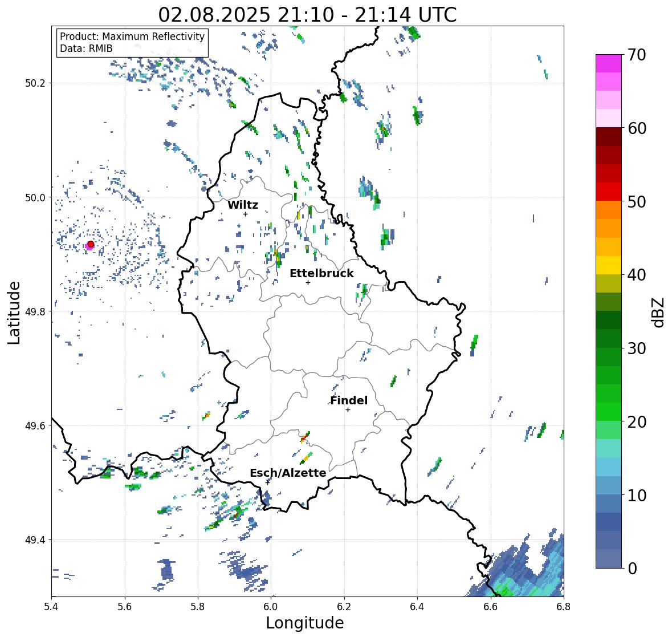Click the latitude tick label 50.0

(x=35, y=198)
